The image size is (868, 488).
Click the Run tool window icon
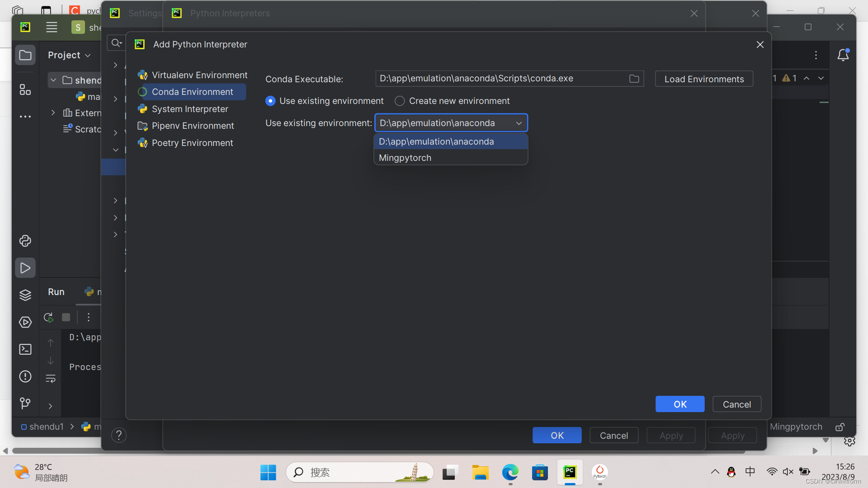[x=25, y=268]
